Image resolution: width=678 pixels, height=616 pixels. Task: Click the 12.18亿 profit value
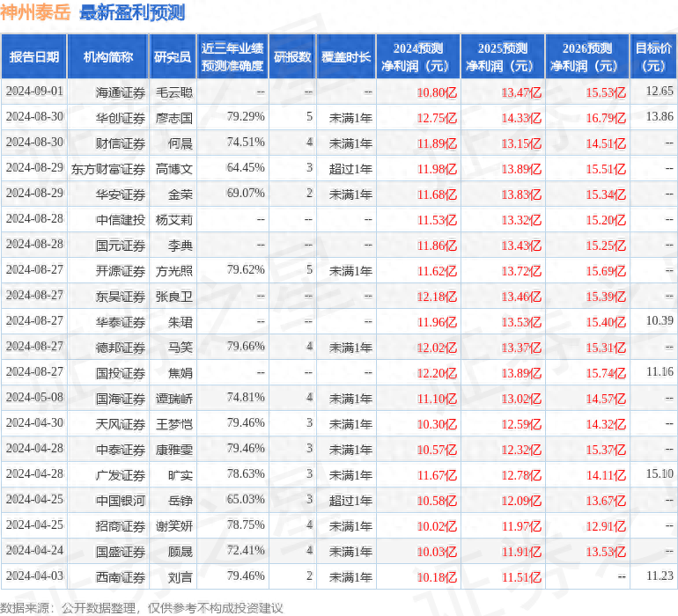[437, 297]
